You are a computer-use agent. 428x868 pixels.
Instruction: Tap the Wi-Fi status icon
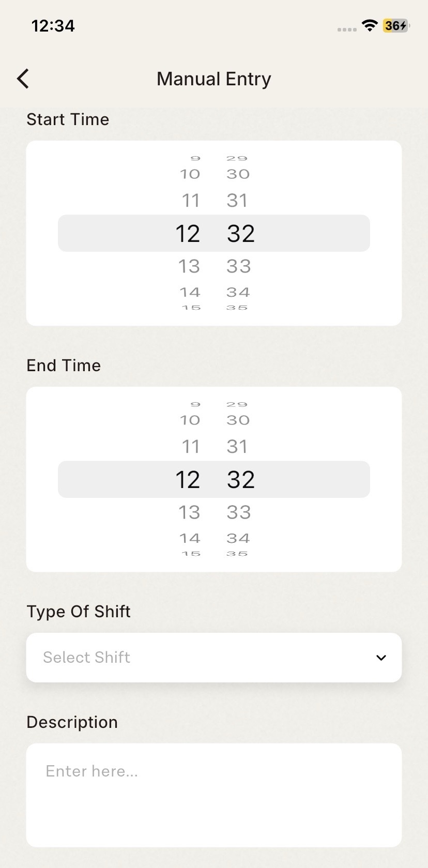pyautogui.click(x=370, y=25)
